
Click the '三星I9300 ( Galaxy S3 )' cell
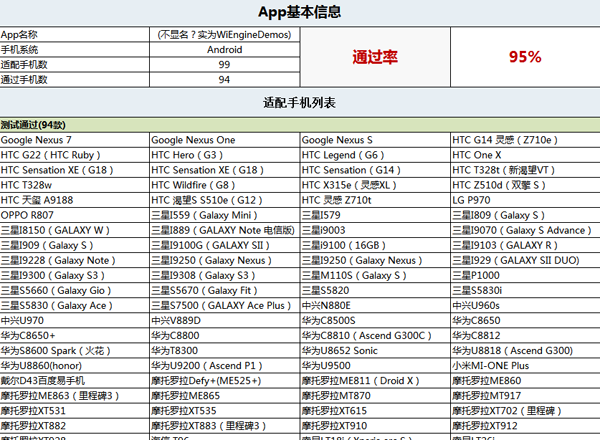click(75, 275)
